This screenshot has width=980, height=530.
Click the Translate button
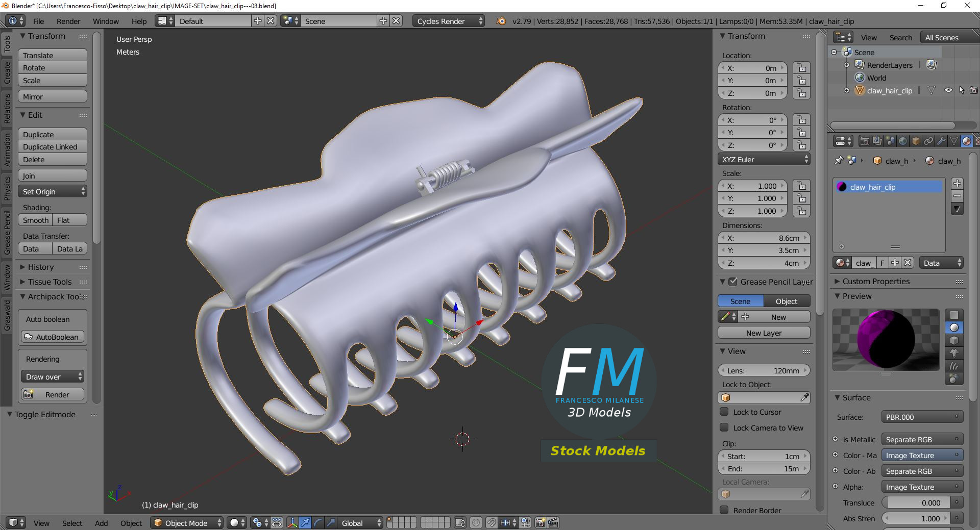coord(53,55)
